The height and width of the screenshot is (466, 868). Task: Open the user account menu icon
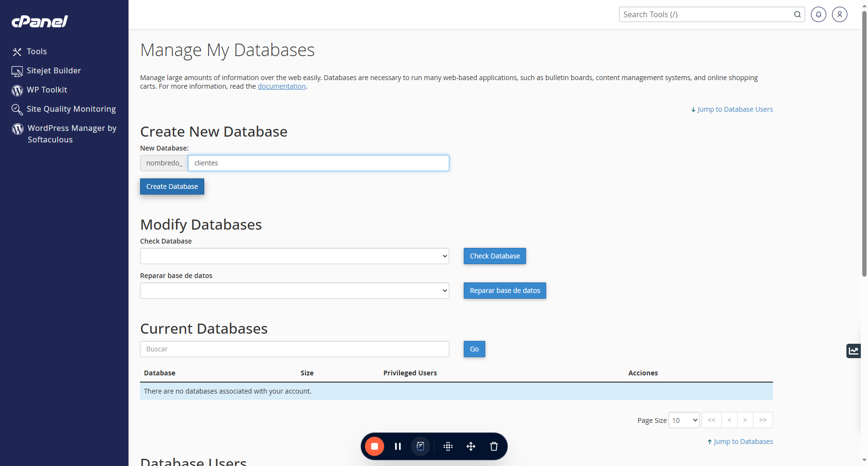pos(840,14)
